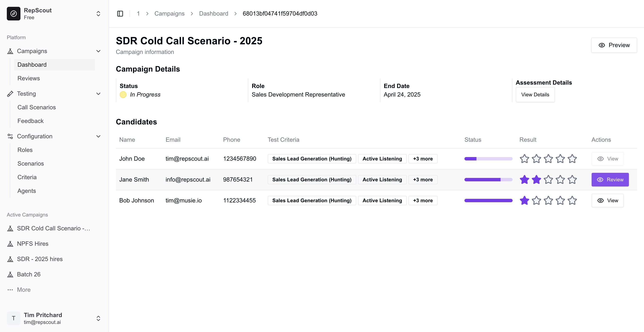Viewport: 644px width, 332px height.
Task: Click the Jane Smith name cell
Action: (134, 180)
